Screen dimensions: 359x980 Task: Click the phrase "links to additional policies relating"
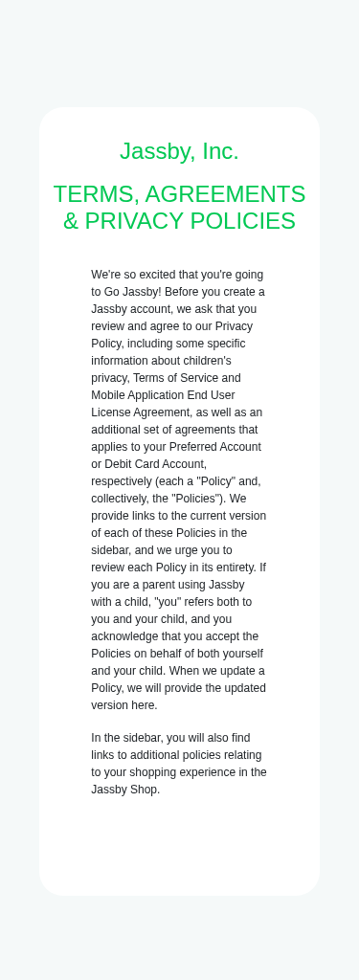point(176,755)
